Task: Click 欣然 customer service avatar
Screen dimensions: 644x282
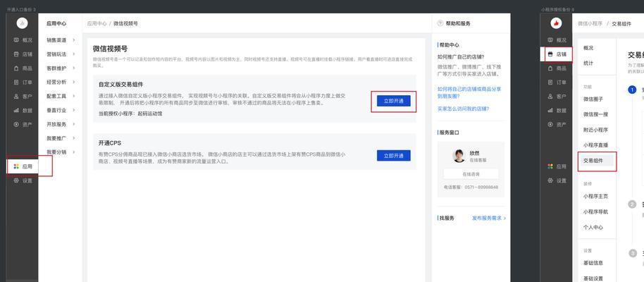Action: point(459,156)
